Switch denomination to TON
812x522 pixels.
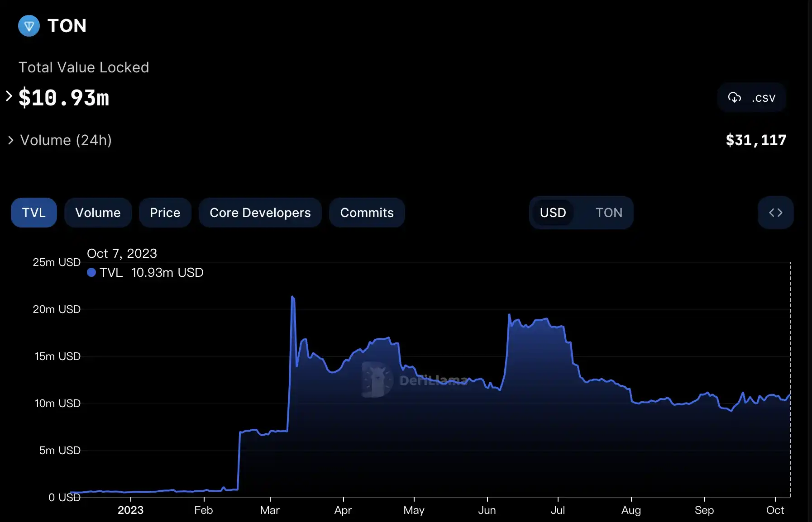(609, 213)
